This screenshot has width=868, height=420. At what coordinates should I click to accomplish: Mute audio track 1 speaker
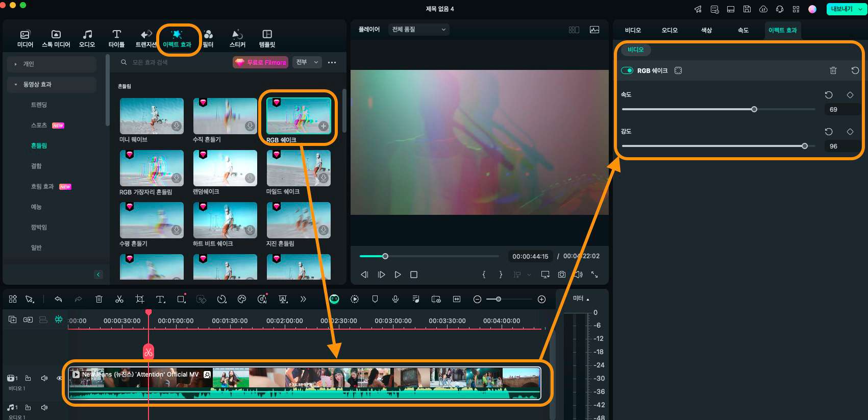44,408
